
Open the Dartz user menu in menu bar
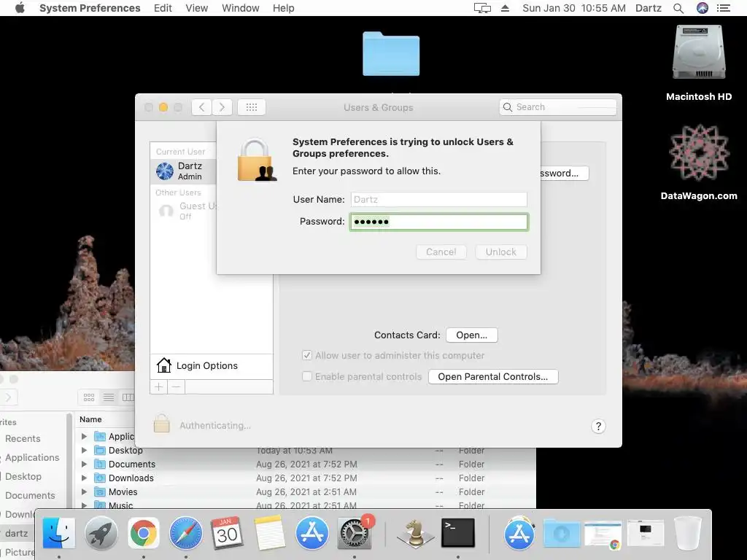click(x=649, y=8)
